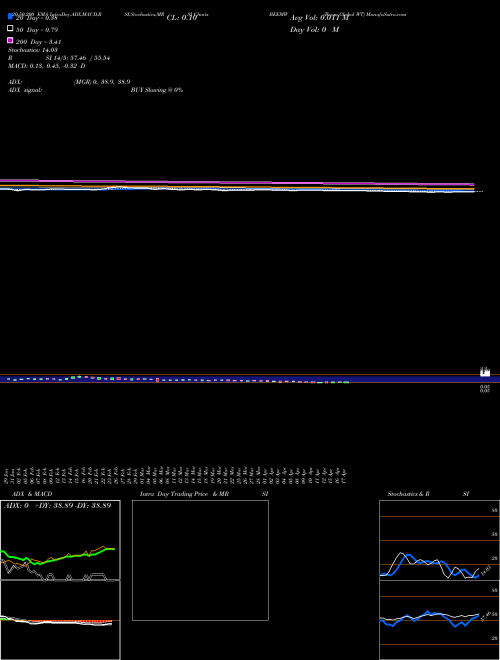Click the blue stochastics line in the upper-right panel

[429, 562]
